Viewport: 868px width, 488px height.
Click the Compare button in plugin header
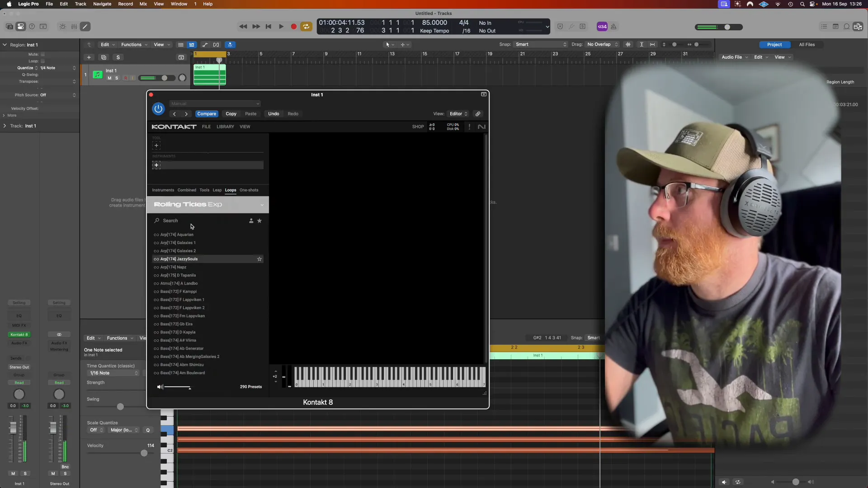207,114
